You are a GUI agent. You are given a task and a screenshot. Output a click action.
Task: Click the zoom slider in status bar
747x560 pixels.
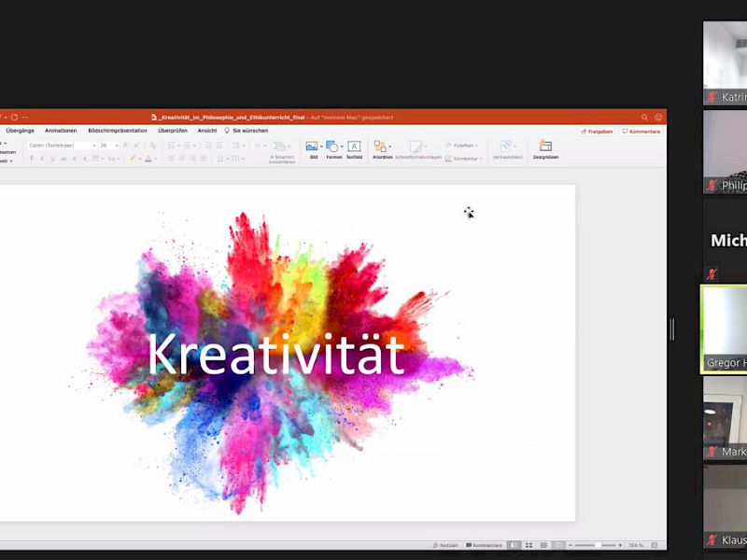598,545
